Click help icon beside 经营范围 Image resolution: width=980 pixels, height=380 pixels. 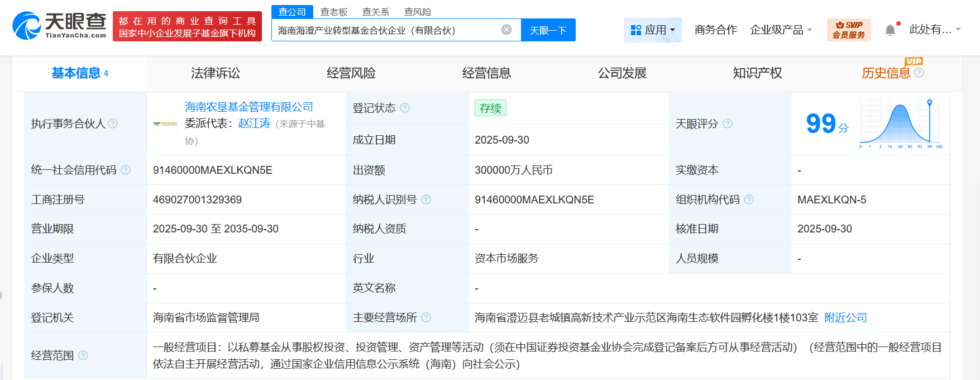pos(83,355)
